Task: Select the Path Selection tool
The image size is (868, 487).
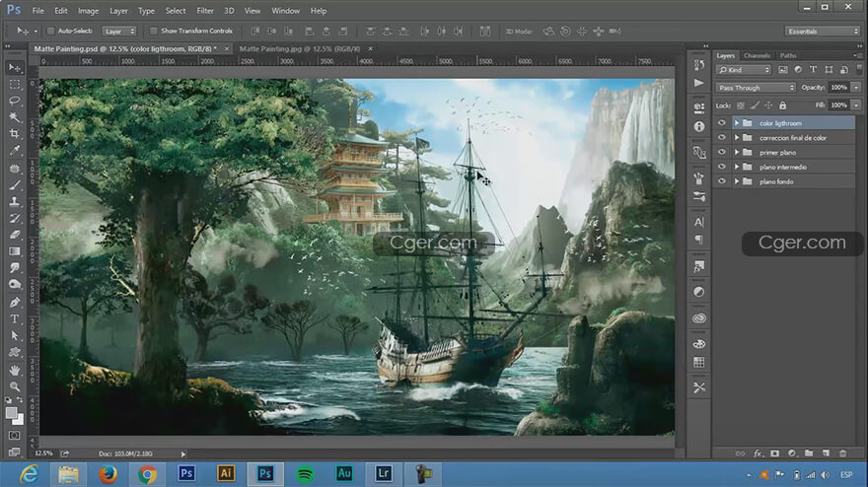Action: [x=15, y=336]
